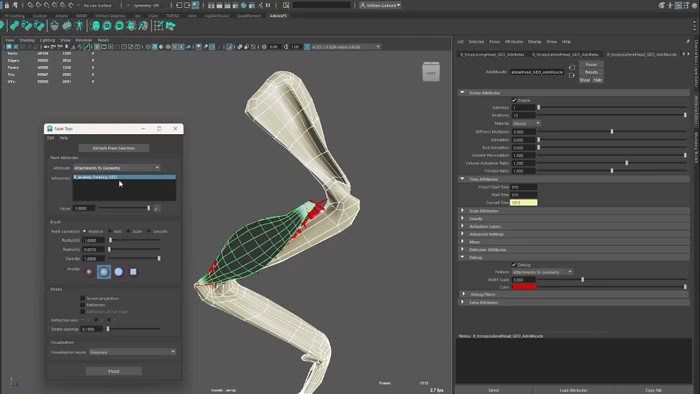Click the Stiffness Multiplier slider

pyautogui.click(x=612, y=132)
